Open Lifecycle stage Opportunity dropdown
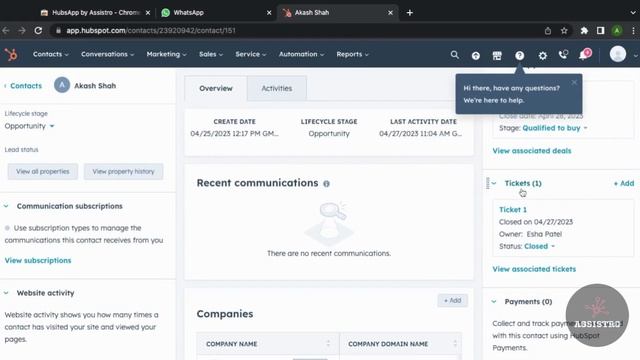Image resolution: width=640 pixels, height=360 pixels. point(29,126)
